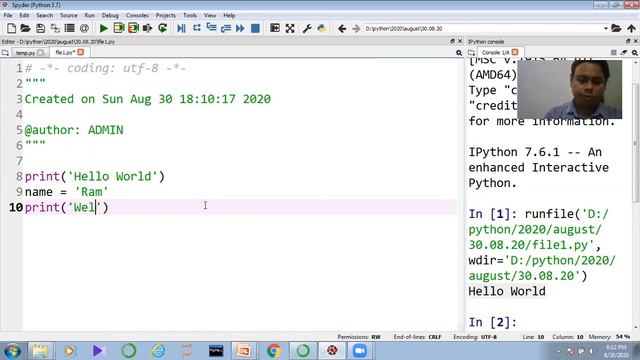
Task: Step over the current line
Action: (x=197, y=28)
